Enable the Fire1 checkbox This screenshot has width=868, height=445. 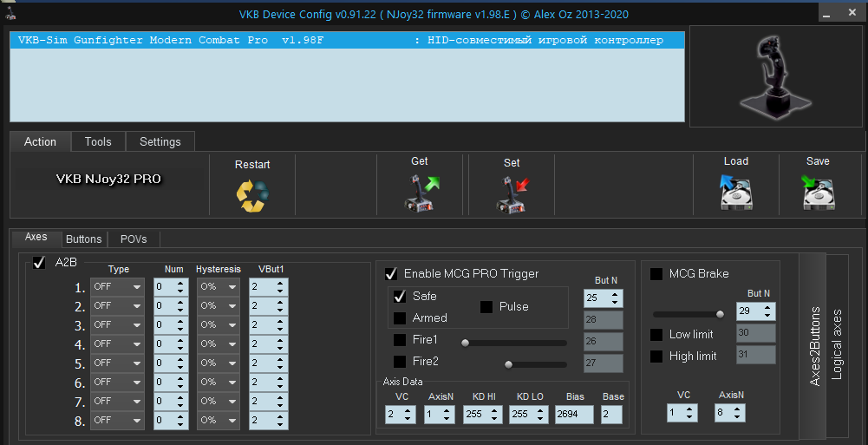click(400, 340)
